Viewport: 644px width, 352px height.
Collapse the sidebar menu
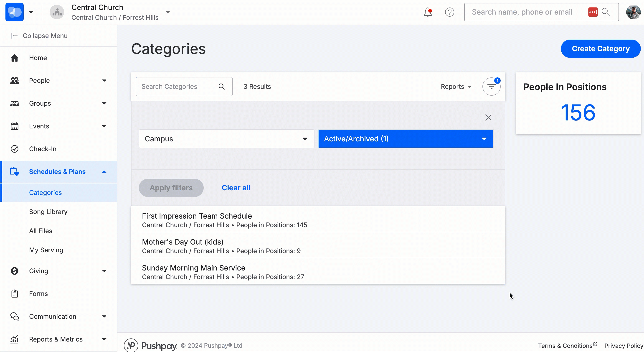pos(40,36)
